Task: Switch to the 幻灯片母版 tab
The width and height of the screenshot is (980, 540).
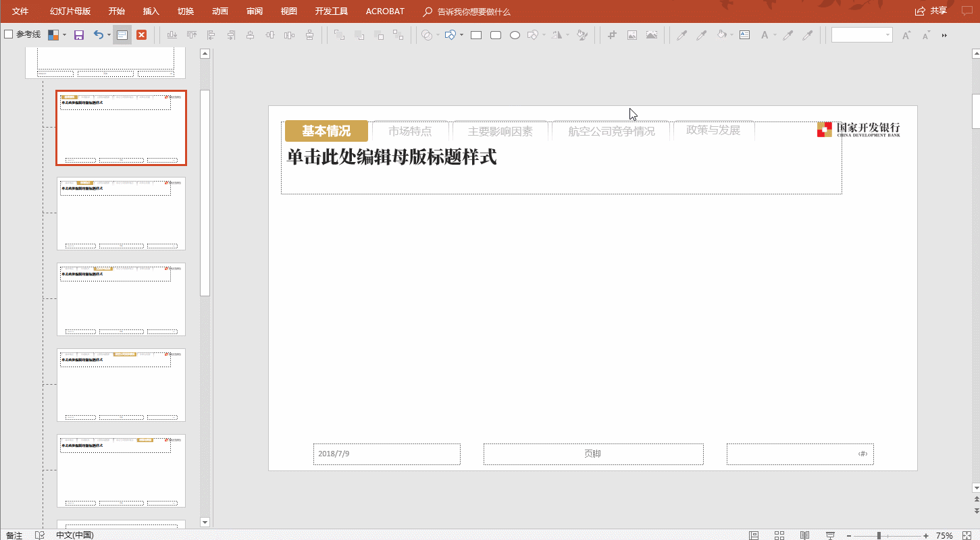Action: tap(70, 11)
